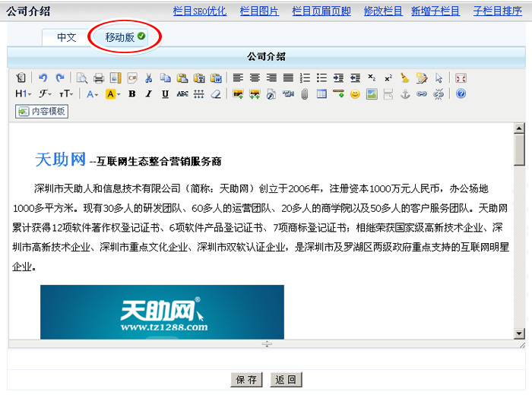The height and width of the screenshot is (395, 532).
Task: Insert an image with picture icon
Action: 238,94
